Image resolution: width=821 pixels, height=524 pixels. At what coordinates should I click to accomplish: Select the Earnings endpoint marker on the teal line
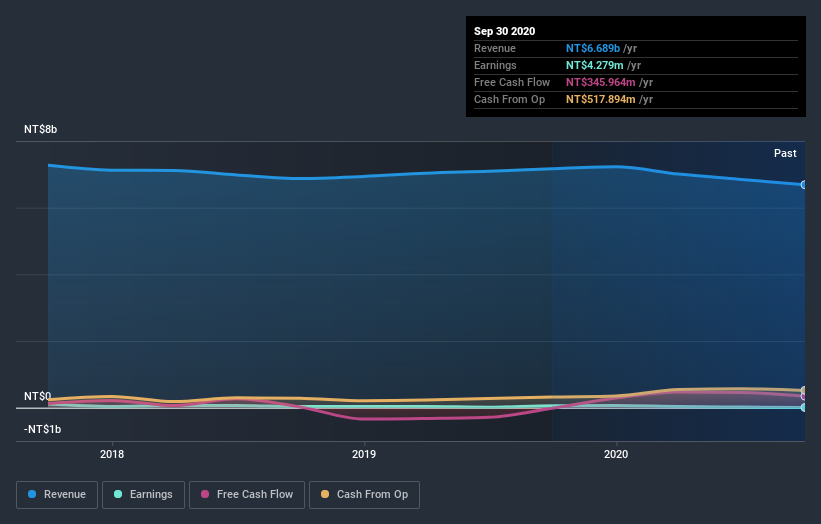804,407
